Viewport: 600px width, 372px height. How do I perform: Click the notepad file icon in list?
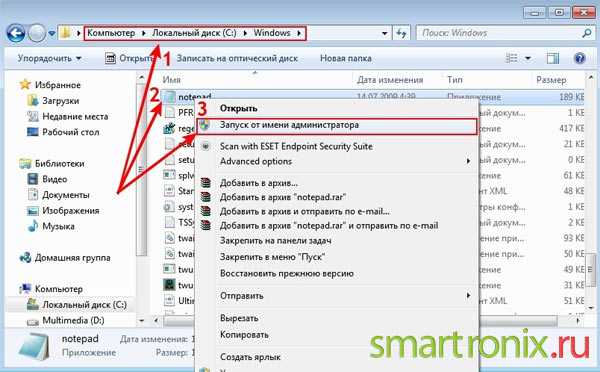pos(169,96)
